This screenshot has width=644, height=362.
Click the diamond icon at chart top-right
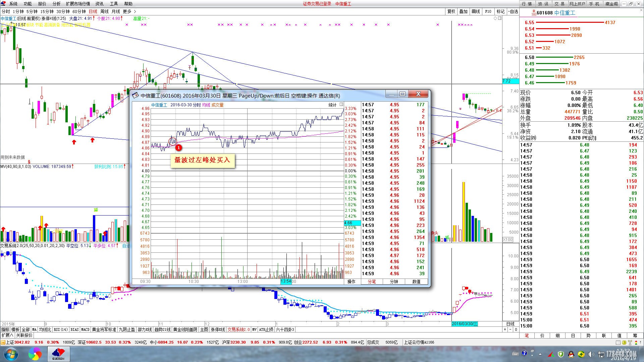(x=495, y=18)
